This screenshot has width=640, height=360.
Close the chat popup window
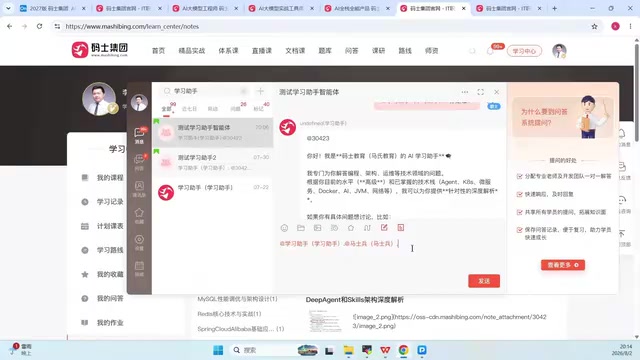click(497, 92)
